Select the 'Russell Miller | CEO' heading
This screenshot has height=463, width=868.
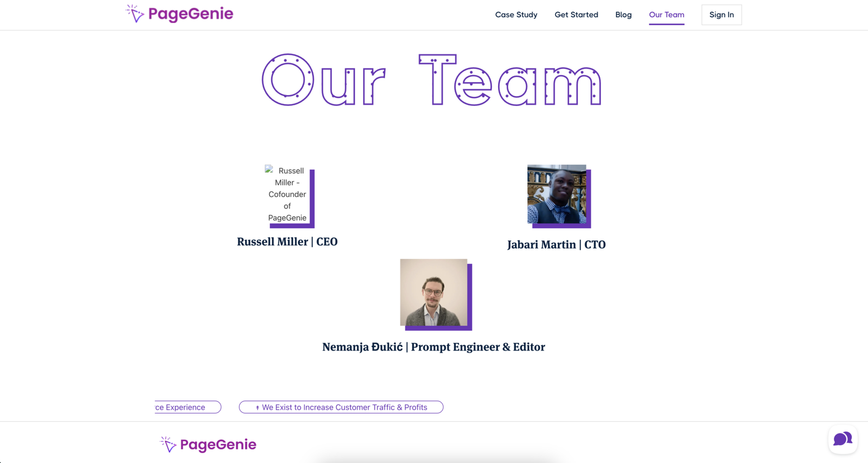tap(287, 242)
